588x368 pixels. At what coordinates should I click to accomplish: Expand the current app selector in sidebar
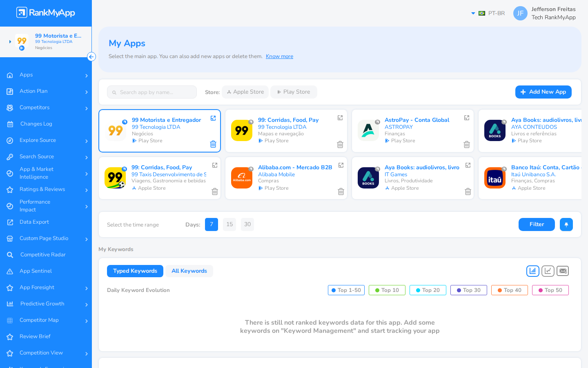pyautogui.click(x=10, y=42)
